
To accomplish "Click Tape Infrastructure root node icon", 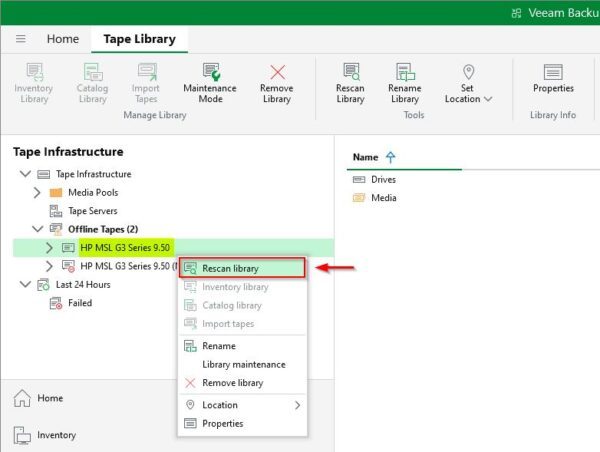I will (x=43, y=174).
